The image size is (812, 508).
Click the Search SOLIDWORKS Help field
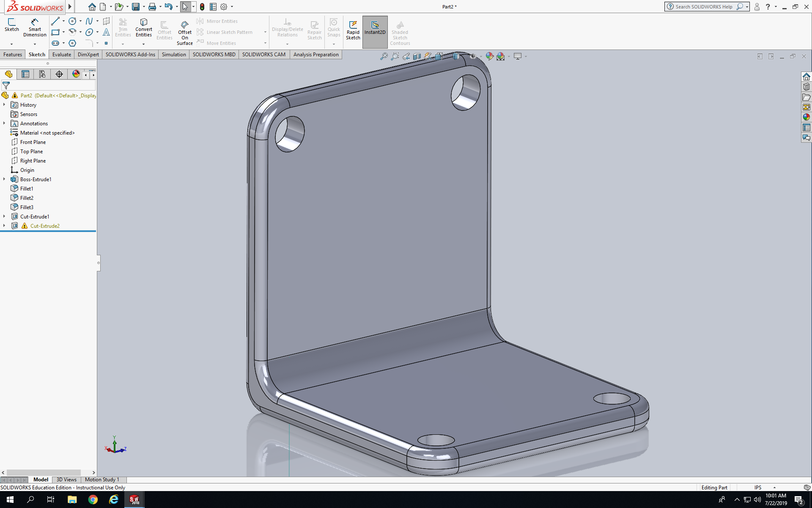704,7
